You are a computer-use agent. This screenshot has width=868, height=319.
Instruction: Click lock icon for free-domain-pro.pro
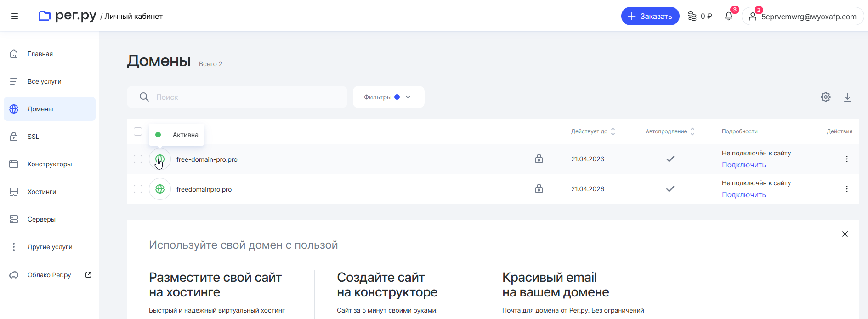pos(539,159)
